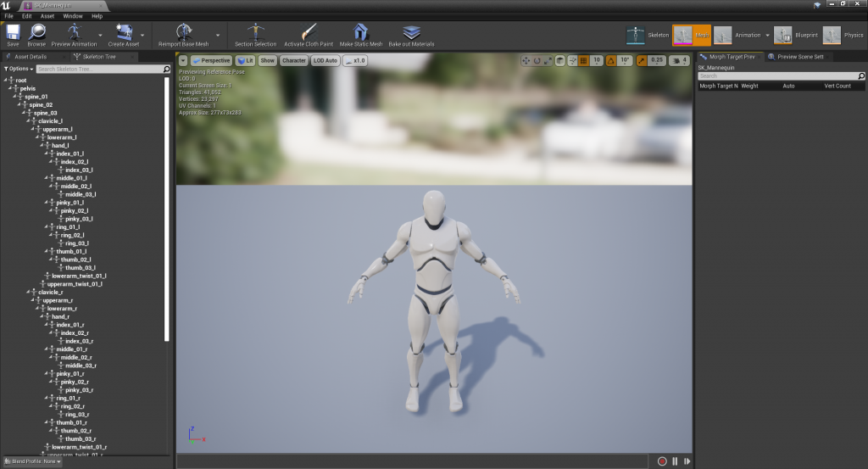Open the Create Asset dropdown arrow
Screen dimensions: 868x469
click(142, 35)
